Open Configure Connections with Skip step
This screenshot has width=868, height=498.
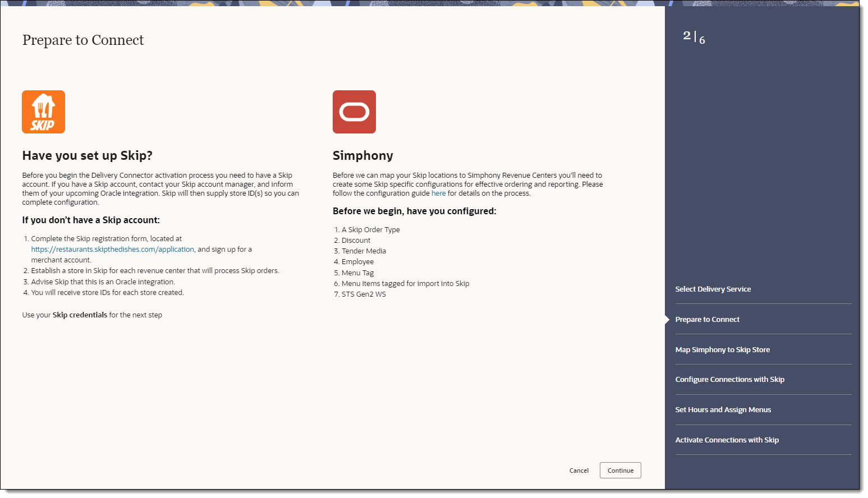(729, 379)
